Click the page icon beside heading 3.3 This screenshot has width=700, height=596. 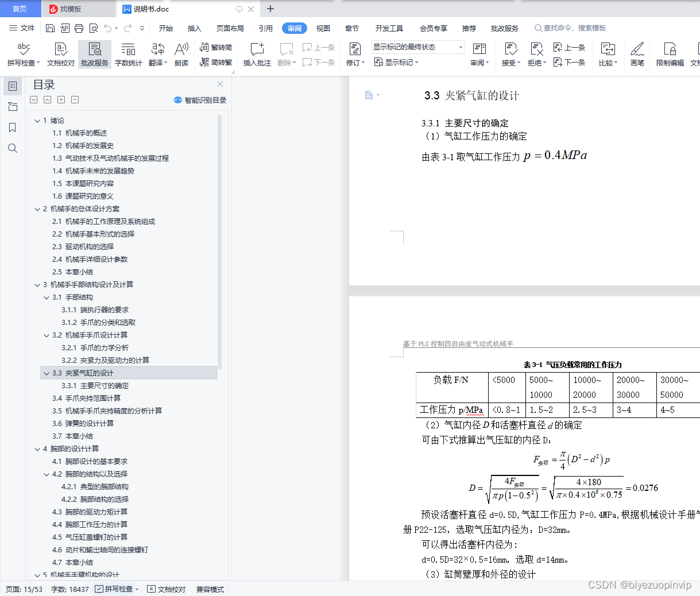click(x=369, y=95)
